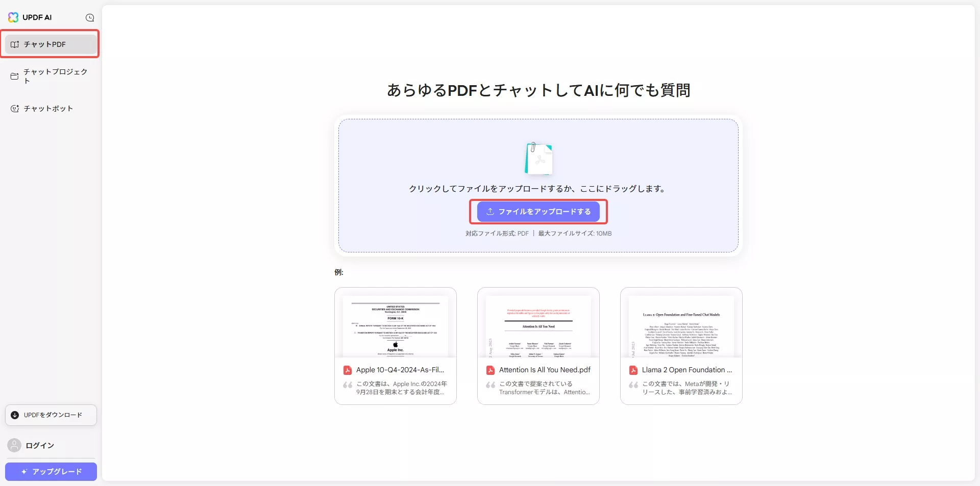Click アップグレード button
This screenshot has height=486, width=980.
(x=51, y=472)
